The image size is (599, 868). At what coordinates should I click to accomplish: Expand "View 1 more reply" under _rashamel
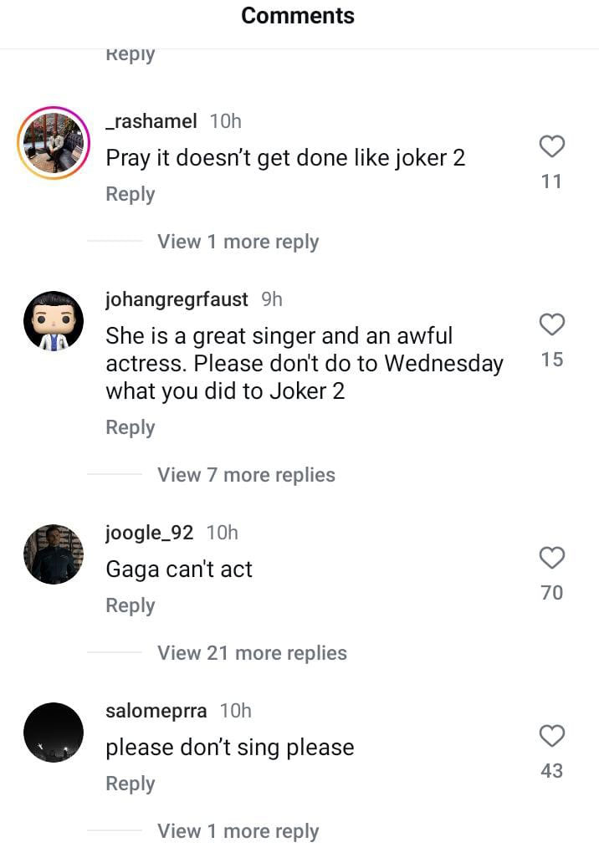[238, 242]
